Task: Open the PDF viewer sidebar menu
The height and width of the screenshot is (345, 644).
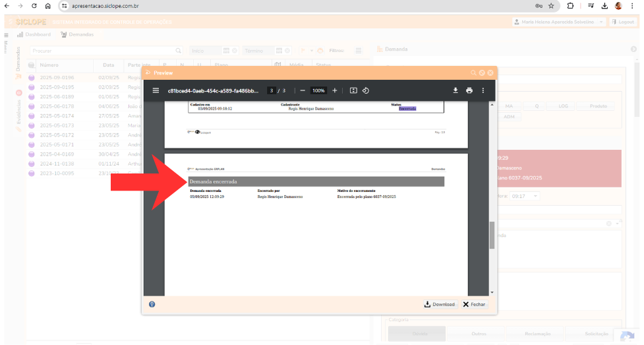Action: click(x=156, y=90)
